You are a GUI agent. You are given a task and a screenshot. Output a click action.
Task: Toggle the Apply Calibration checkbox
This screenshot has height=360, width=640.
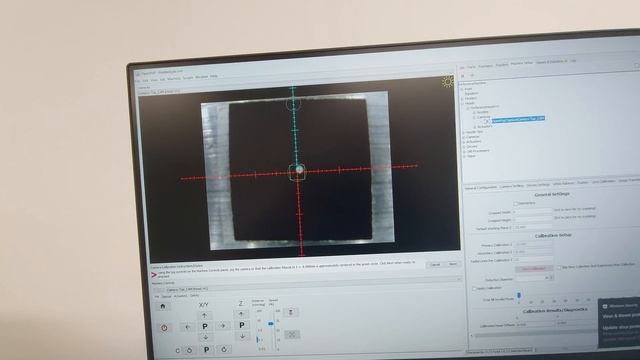[x=474, y=289]
